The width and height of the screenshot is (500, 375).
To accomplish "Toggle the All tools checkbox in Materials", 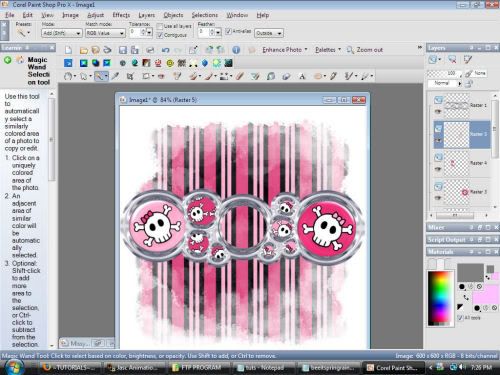I will [460, 318].
